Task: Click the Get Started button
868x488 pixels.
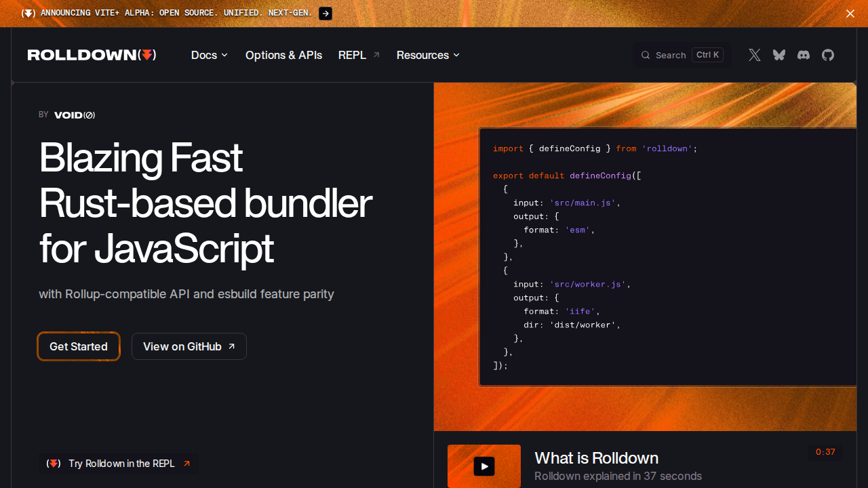Action: coord(79,346)
